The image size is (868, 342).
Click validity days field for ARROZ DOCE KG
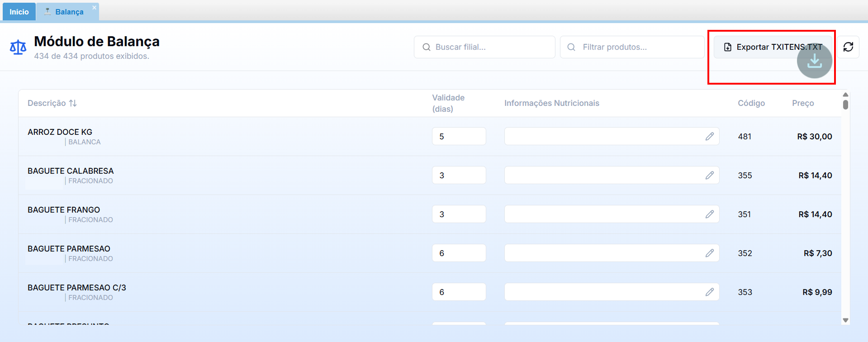(459, 137)
